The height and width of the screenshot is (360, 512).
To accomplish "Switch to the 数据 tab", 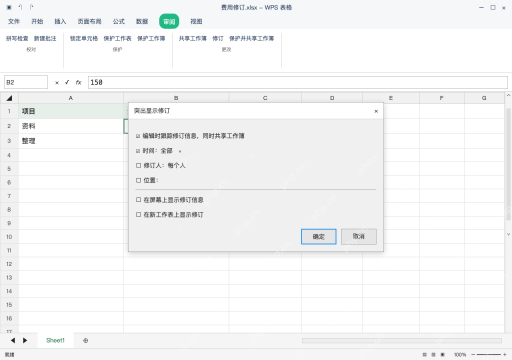I will (142, 21).
